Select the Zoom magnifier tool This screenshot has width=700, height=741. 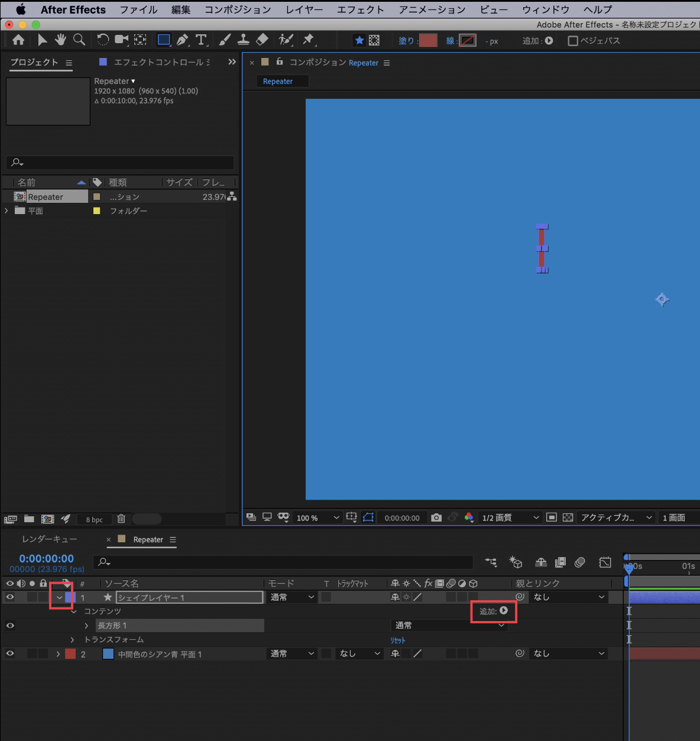(79, 40)
